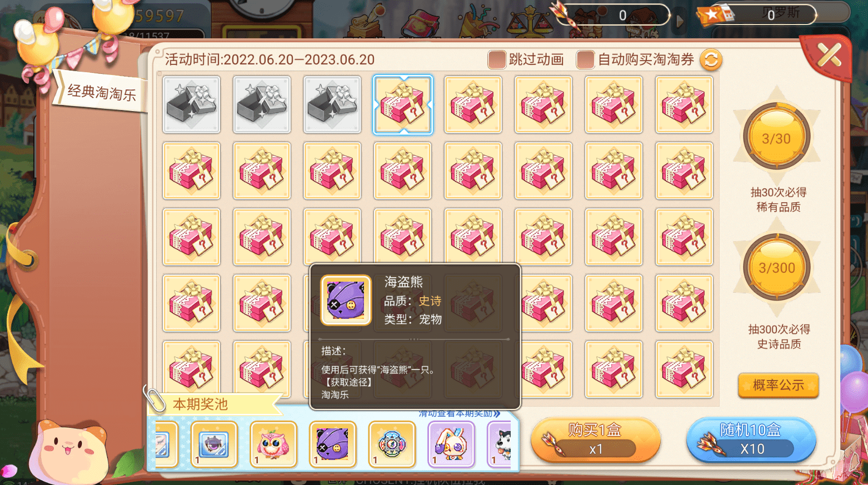Image resolution: width=868 pixels, height=485 pixels.
Task: Select the pink owl prize icon
Action: tap(273, 444)
